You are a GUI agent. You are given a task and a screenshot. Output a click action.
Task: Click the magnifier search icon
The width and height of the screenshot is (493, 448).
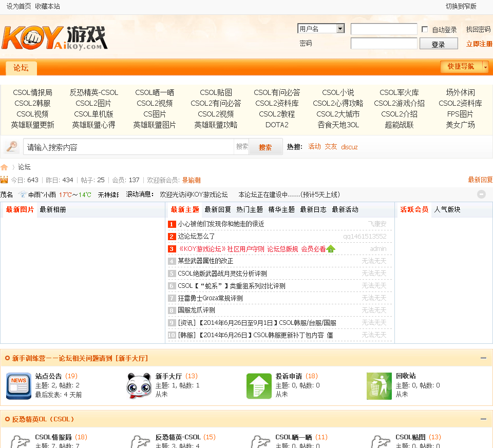pyautogui.click(x=12, y=146)
